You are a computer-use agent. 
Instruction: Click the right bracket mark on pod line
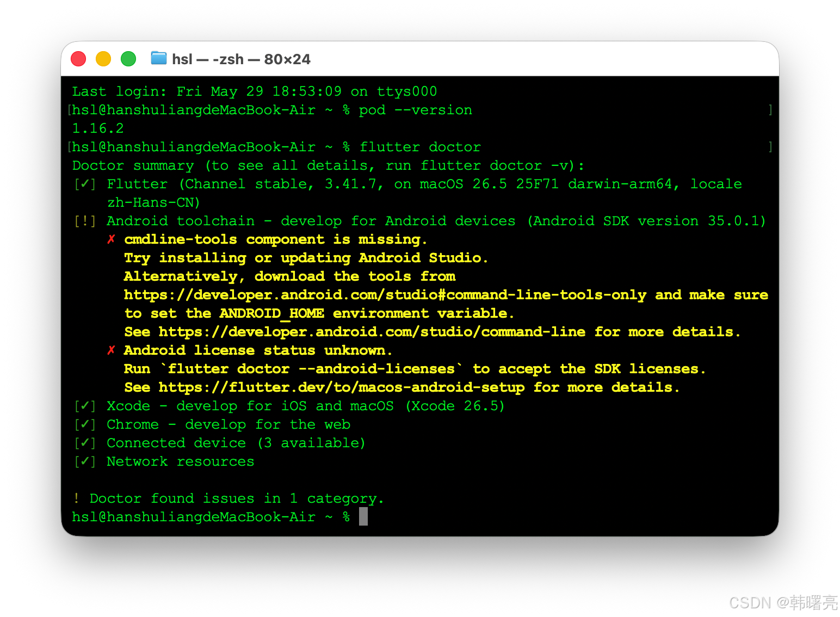[x=770, y=110]
